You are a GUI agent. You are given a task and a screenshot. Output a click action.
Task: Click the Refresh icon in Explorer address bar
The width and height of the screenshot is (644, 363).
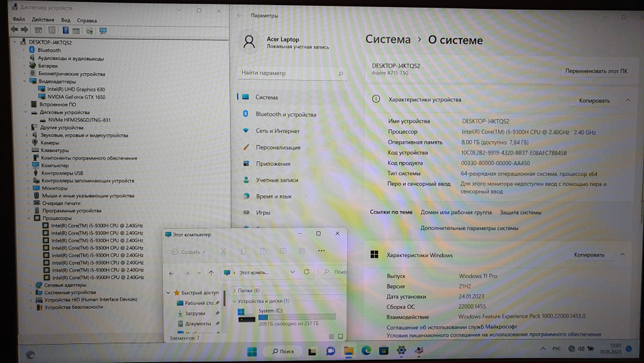tap(307, 272)
